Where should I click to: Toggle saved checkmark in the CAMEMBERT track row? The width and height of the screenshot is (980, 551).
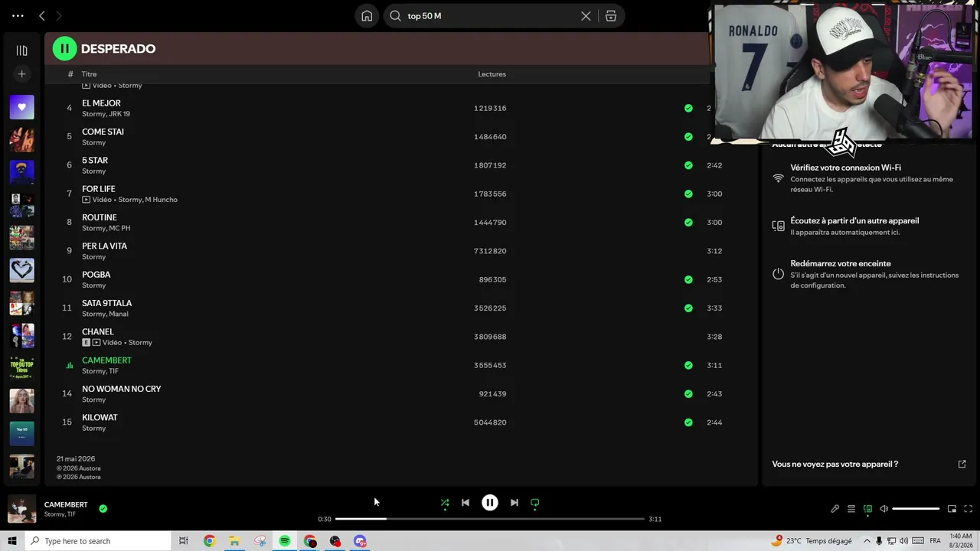[688, 366]
